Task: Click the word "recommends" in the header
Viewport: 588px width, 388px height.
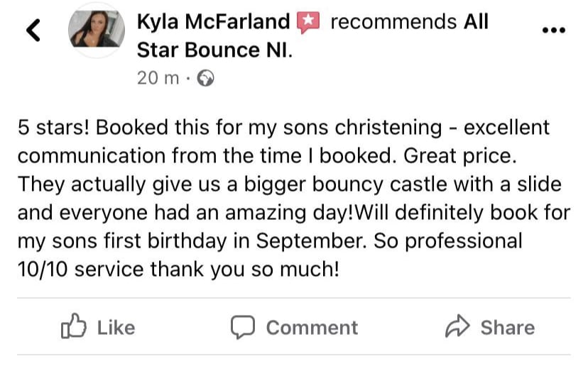Action: 393,22
